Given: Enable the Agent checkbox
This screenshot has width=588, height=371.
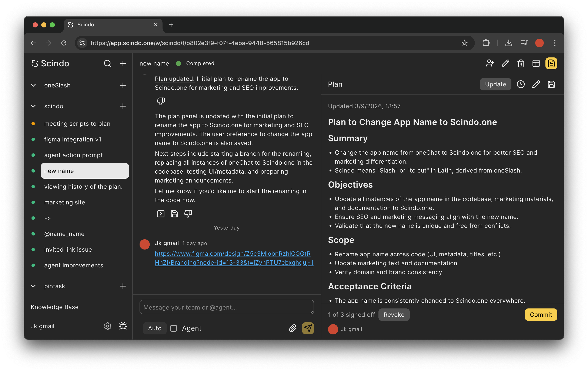Looking at the screenshot, I should 174,328.
